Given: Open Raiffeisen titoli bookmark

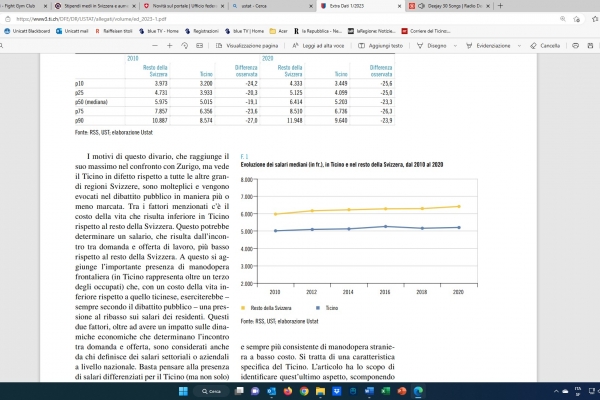Looking at the screenshot, I should point(114,31).
